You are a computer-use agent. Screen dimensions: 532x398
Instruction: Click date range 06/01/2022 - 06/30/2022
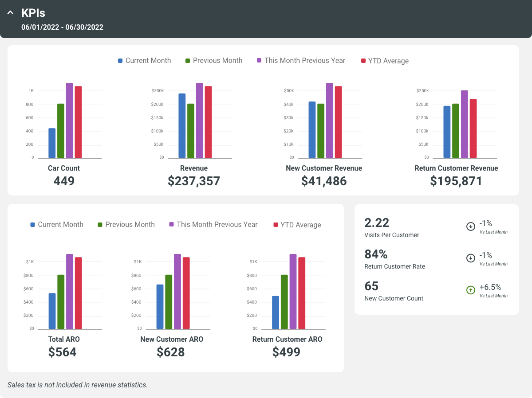pyautogui.click(x=63, y=27)
